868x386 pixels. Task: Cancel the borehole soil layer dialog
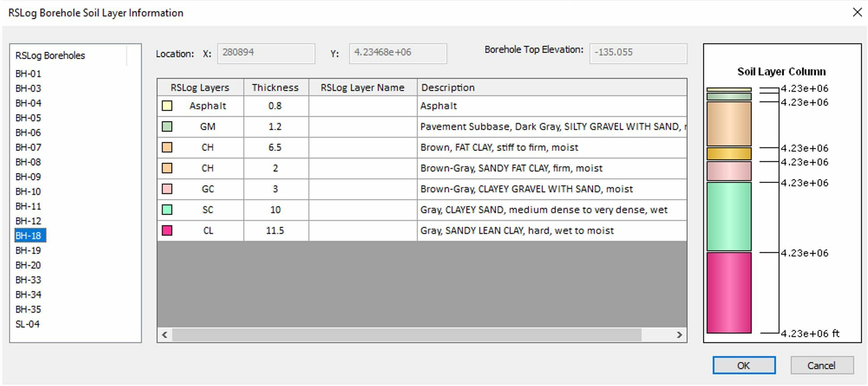822,365
